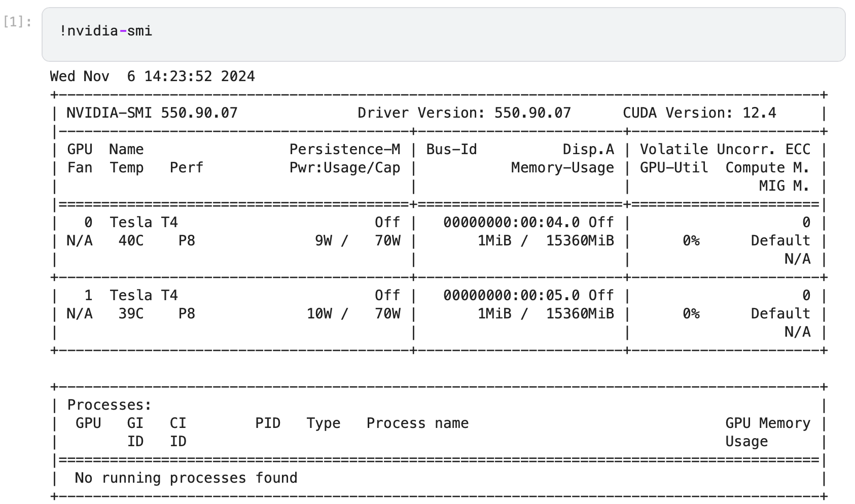Click Tesla T4 name in GPU 1 row

144,296
